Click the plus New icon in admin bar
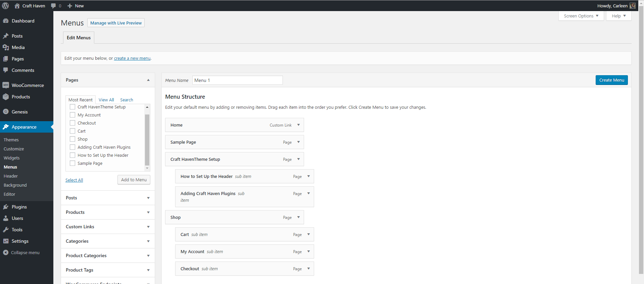This screenshot has height=284, width=644. click(x=70, y=6)
